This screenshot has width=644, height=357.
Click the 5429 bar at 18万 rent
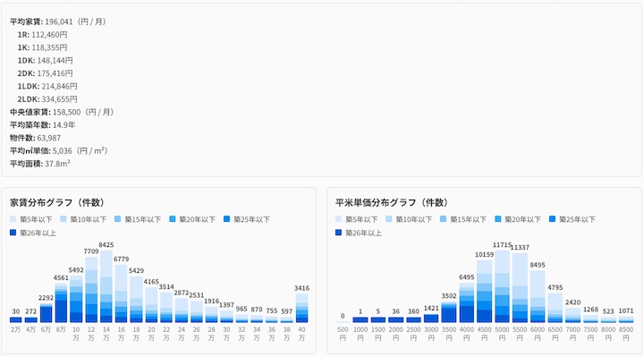pos(136,300)
